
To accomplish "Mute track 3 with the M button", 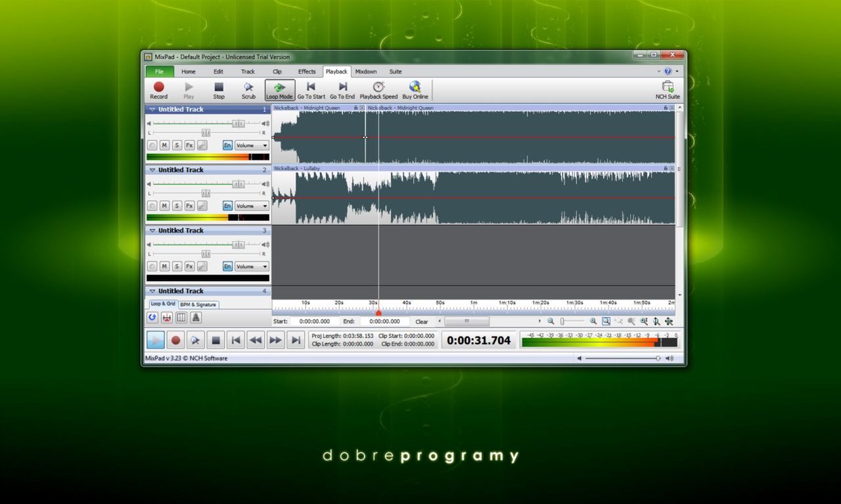I will [x=165, y=266].
